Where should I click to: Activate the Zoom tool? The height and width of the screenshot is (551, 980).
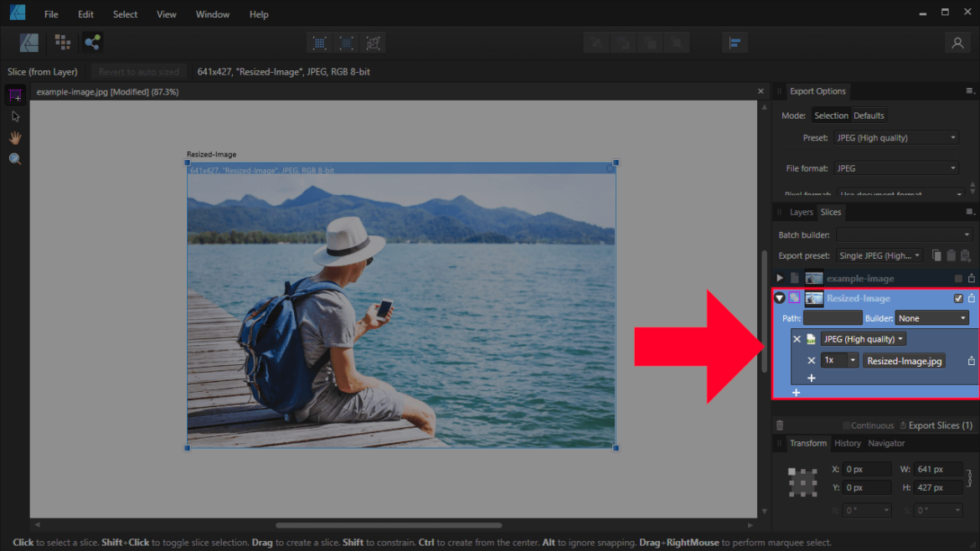click(x=15, y=158)
